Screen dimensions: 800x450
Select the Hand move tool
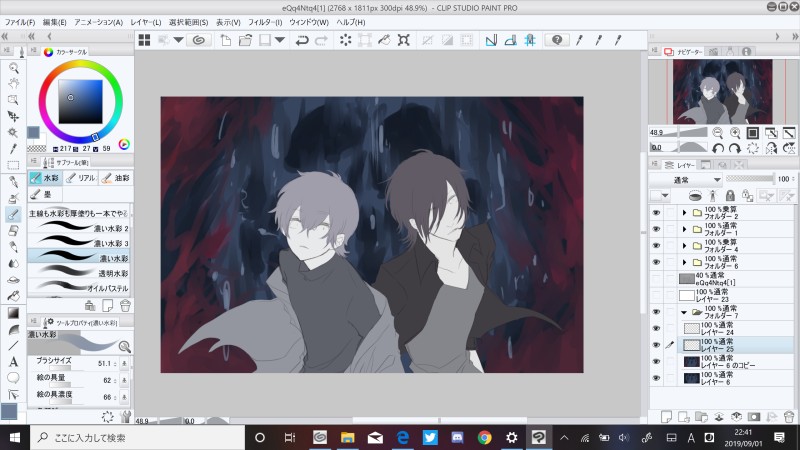pyautogui.click(x=13, y=84)
